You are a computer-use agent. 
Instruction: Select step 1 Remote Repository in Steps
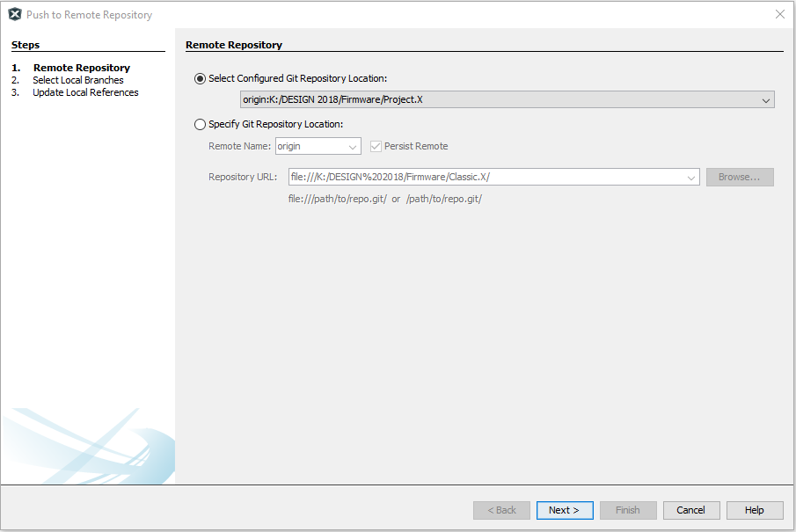(82, 68)
